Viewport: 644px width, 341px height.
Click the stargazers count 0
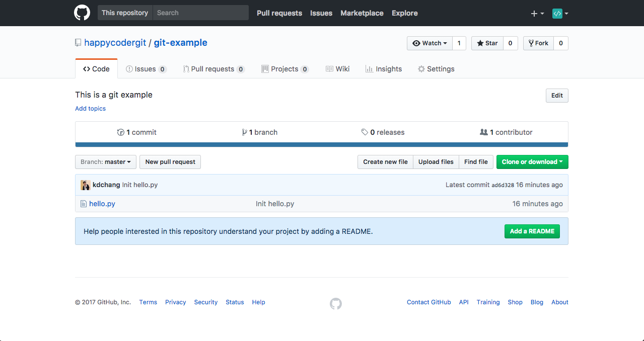(510, 43)
